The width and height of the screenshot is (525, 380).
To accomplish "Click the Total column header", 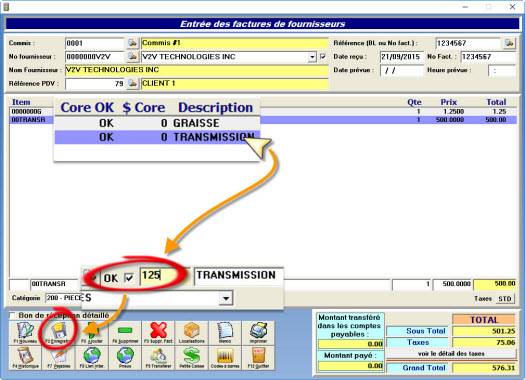I will [496, 102].
